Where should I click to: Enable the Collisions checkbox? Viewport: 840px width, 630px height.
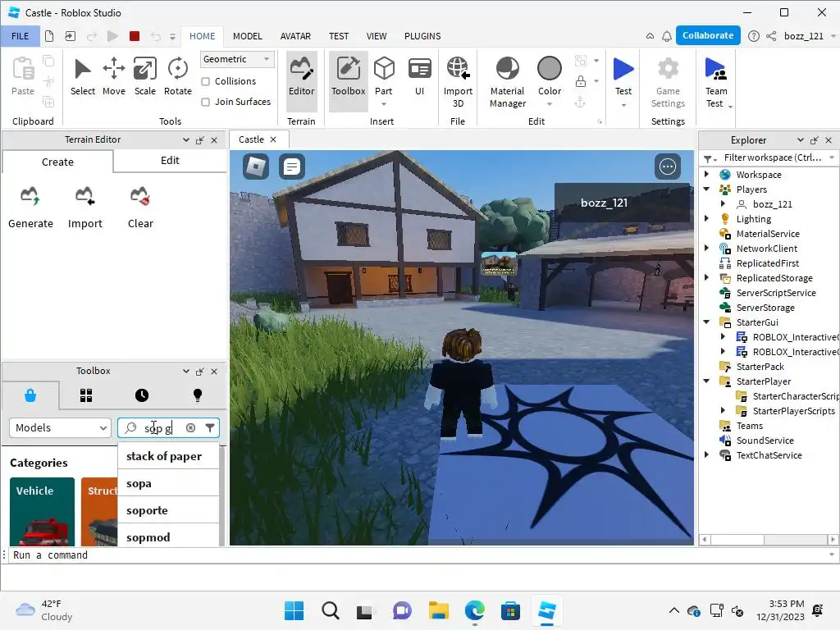tap(206, 81)
